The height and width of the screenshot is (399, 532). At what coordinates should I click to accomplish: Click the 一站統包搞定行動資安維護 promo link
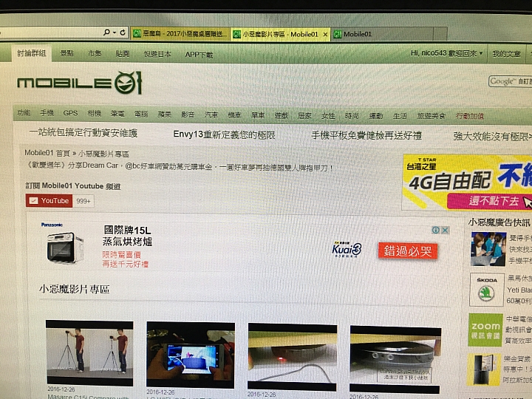click(83, 133)
